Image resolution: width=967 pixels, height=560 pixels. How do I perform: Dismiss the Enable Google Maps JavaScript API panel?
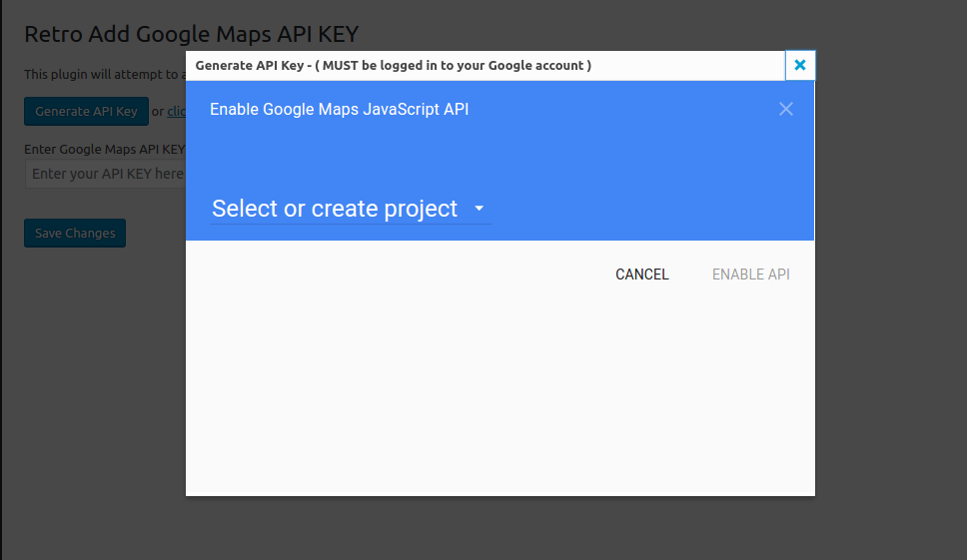click(x=785, y=109)
